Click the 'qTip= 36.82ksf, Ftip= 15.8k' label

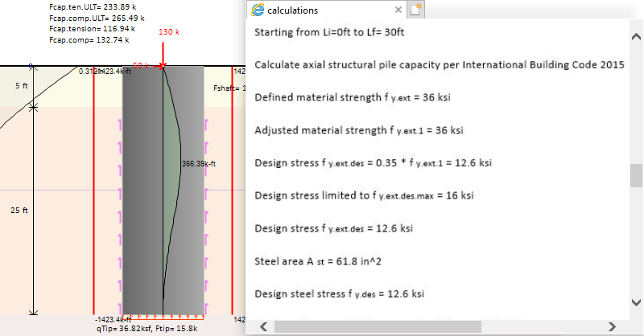pos(147,329)
